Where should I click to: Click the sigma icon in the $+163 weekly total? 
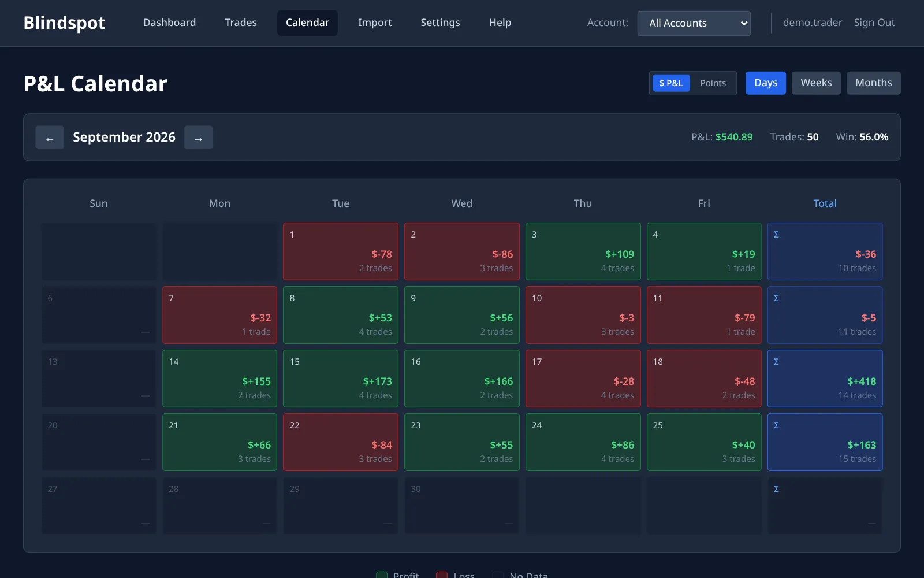pos(776,425)
